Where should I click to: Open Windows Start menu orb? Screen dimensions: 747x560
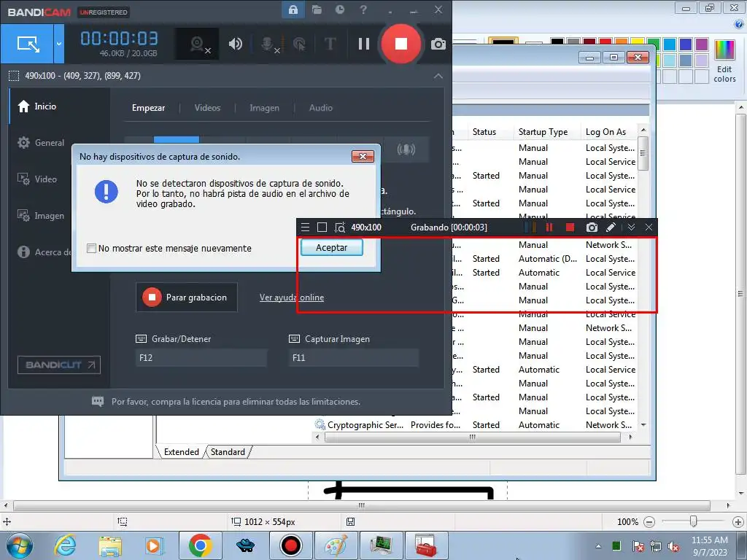[x=19, y=545]
